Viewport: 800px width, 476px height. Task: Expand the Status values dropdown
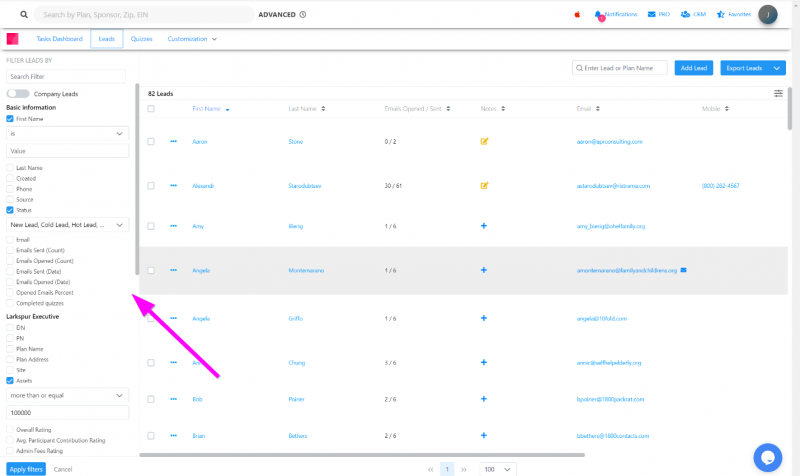(67, 225)
